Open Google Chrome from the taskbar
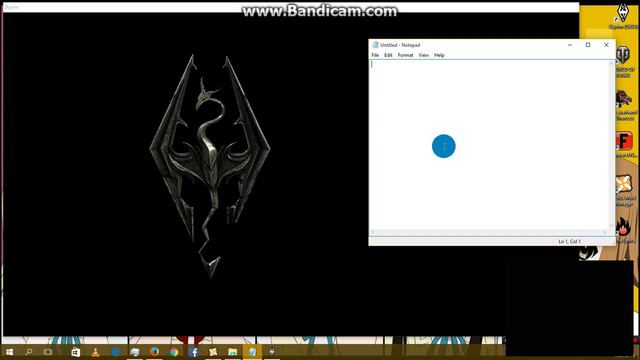 tap(174, 352)
